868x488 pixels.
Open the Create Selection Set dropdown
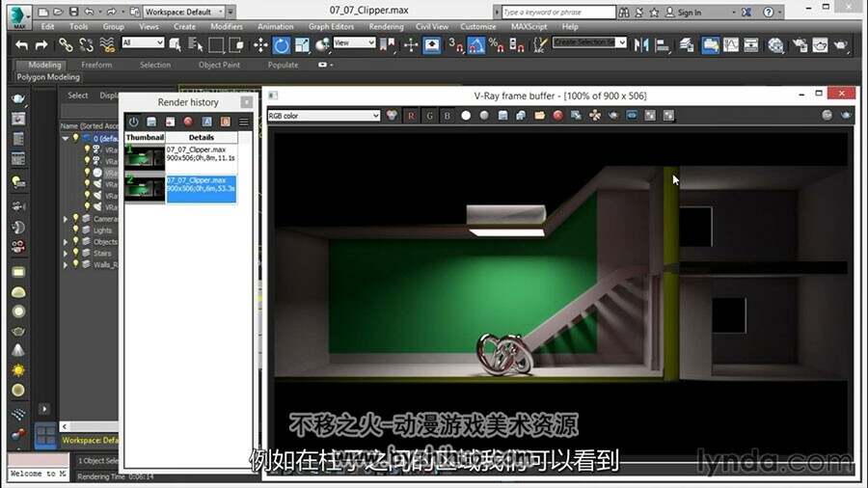(589, 42)
